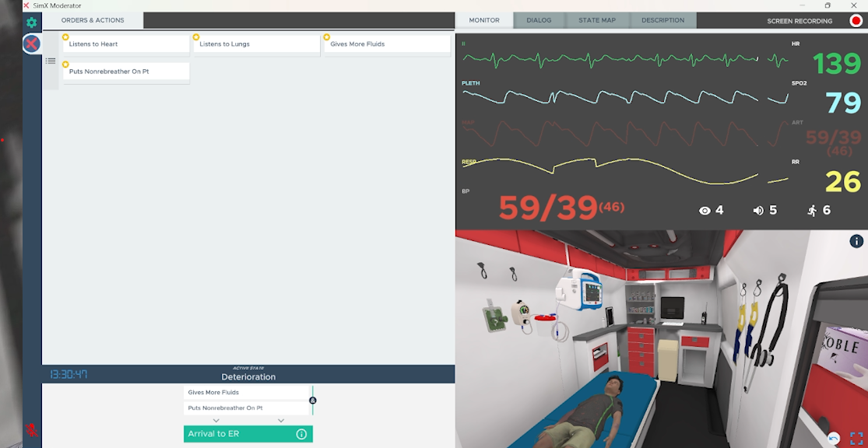Start screen recording with the red record button

856,21
